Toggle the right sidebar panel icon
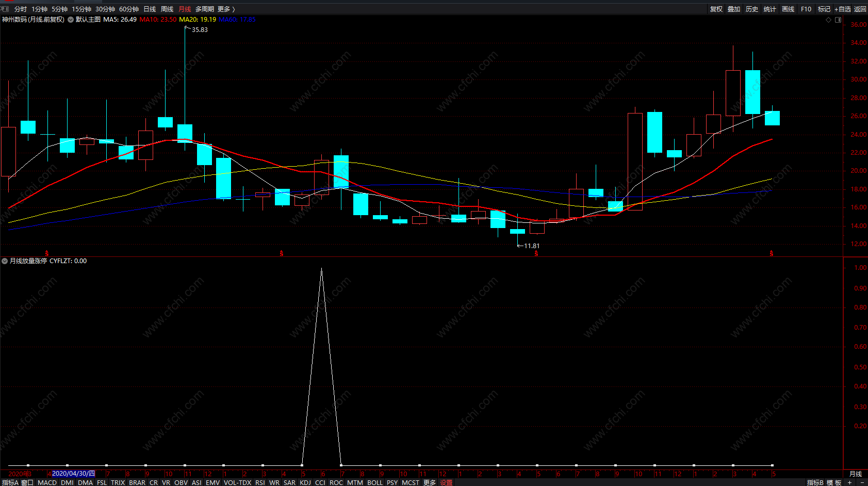The width and height of the screenshot is (868, 486). [838, 20]
